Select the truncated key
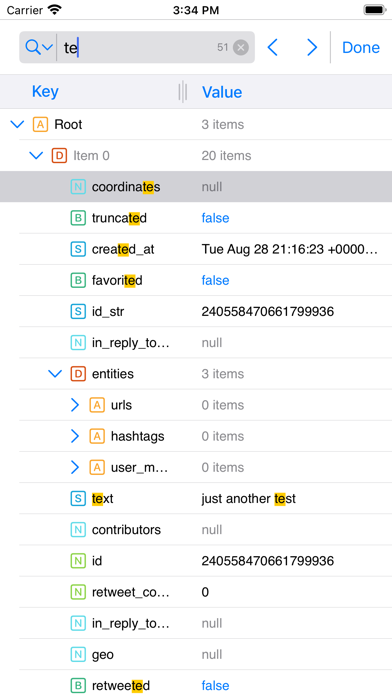This screenshot has height=696, width=392. (119, 218)
